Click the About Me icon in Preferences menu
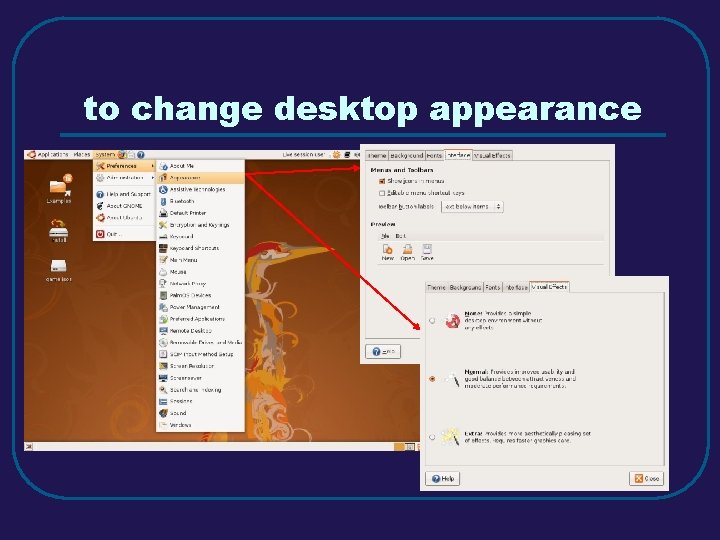The height and width of the screenshot is (540, 720). (x=163, y=166)
